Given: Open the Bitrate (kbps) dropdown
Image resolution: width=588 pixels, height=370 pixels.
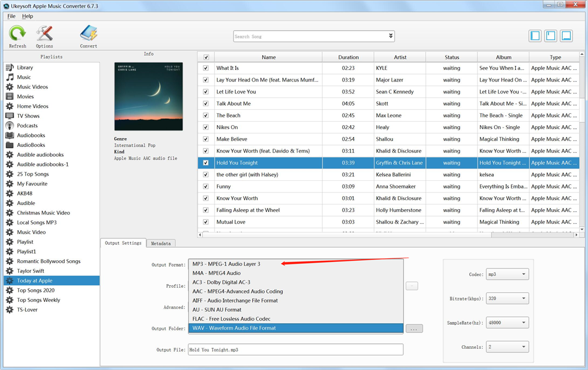Looking at the screenshot, I should click(x=507, y=298).
